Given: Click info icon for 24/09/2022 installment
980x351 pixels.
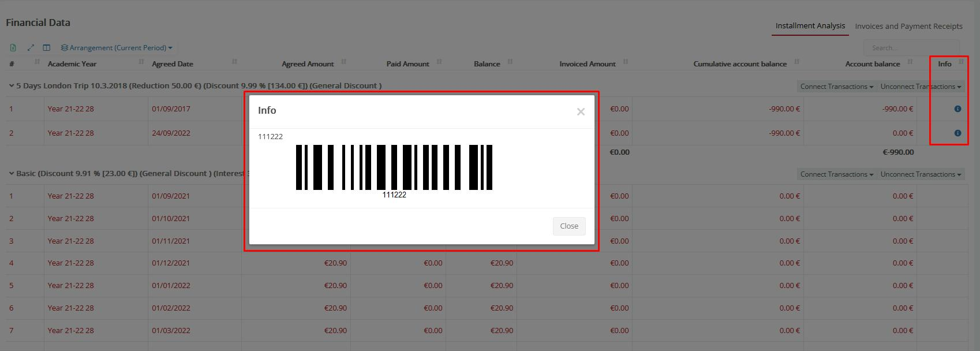Looking at the screenshot, I should point(957,133).
